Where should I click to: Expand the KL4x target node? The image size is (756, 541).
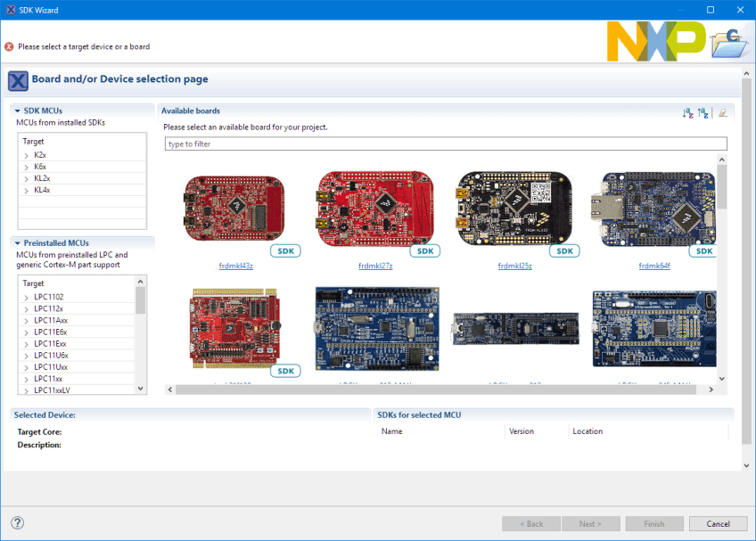(27, 190)
